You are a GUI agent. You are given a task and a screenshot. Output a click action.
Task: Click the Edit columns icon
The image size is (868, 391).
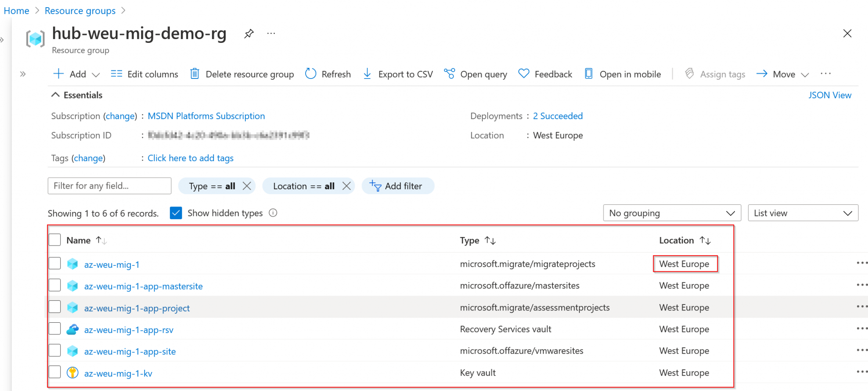click(116, 74)
